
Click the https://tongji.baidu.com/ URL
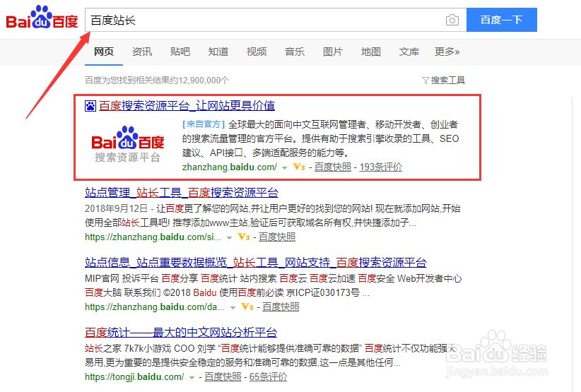point(134,377)
